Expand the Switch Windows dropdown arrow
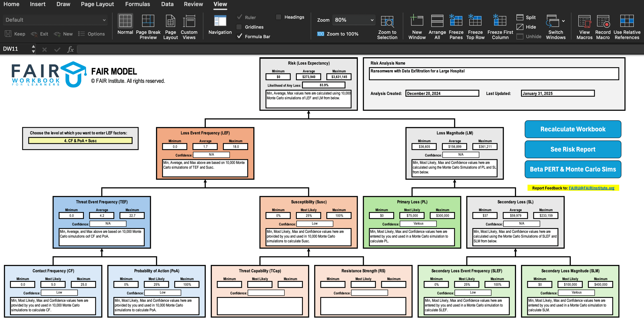This screenshot has width=644, height=333. click(563, 21)
